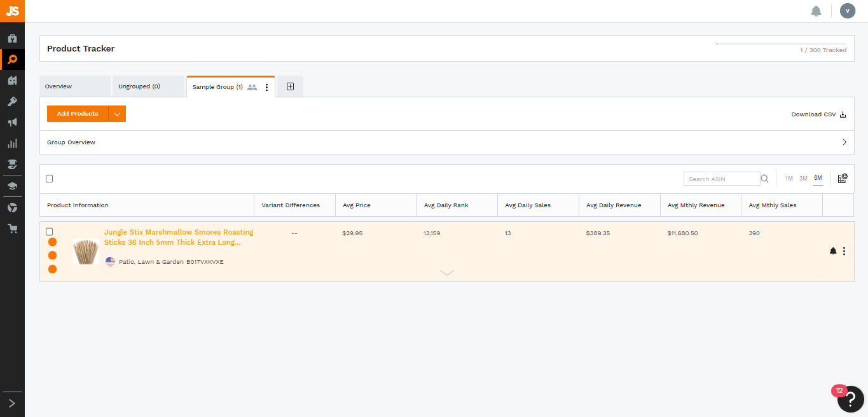
Task: Click roasting sticks product thumbnail
Action: (86, 251)
